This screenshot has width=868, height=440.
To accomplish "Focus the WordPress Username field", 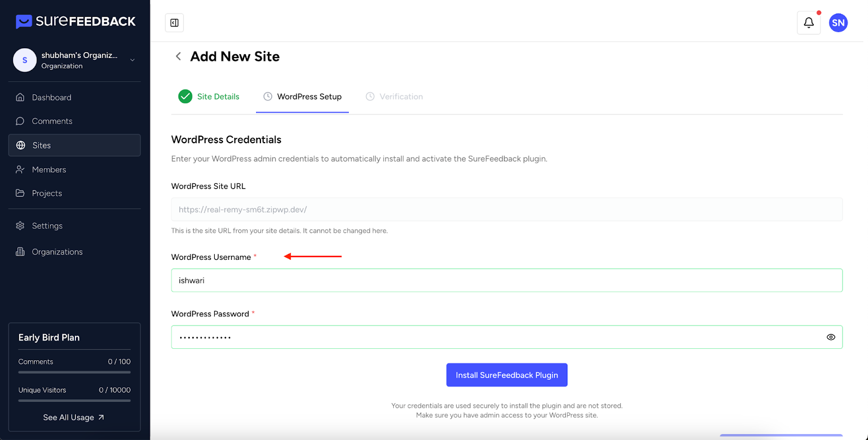I will pos(506,280).
